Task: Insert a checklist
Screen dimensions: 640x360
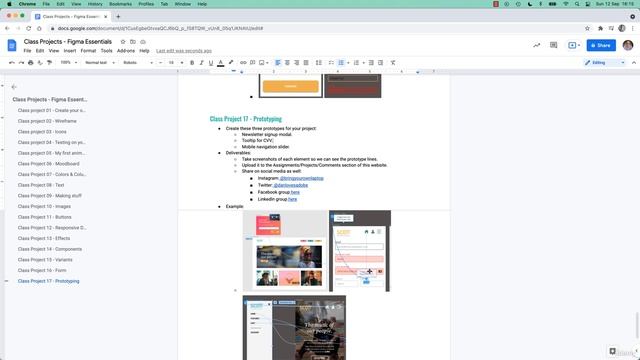Action: coord(331,63)
